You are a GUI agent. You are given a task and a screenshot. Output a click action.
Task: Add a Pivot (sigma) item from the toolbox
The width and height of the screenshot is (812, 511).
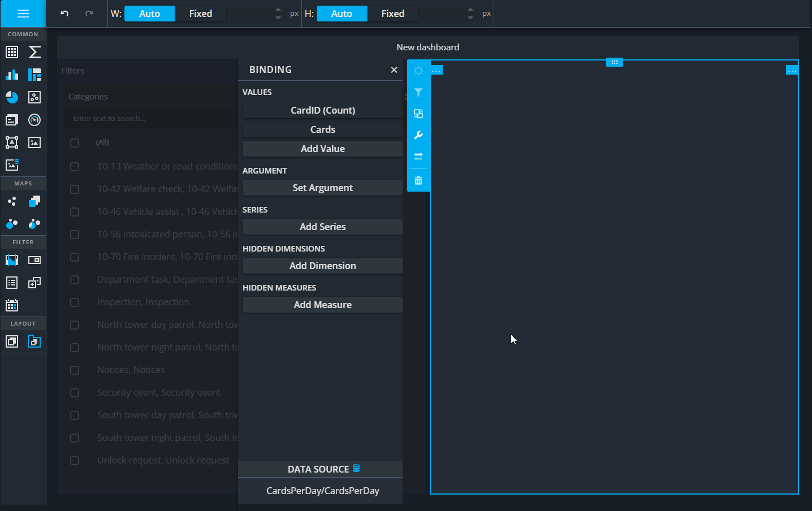[x=34, y=52]
